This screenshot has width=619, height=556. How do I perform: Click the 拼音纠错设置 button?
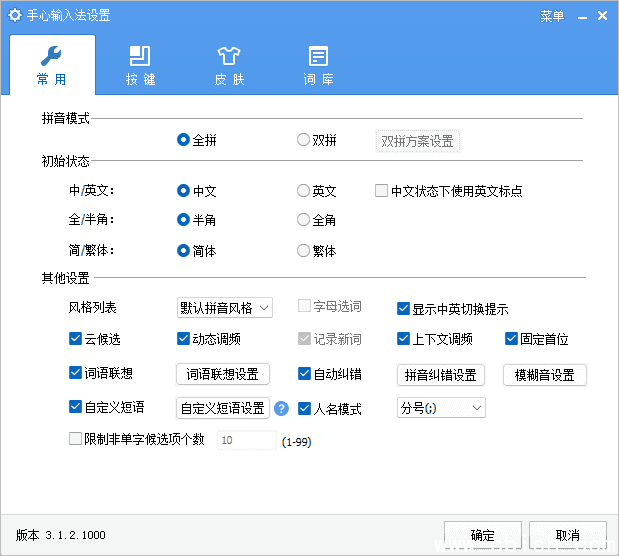[x=440, y=375]
